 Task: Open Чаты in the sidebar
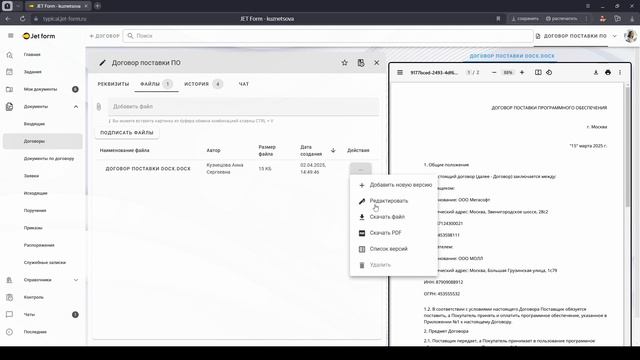[x=29, y=315]
